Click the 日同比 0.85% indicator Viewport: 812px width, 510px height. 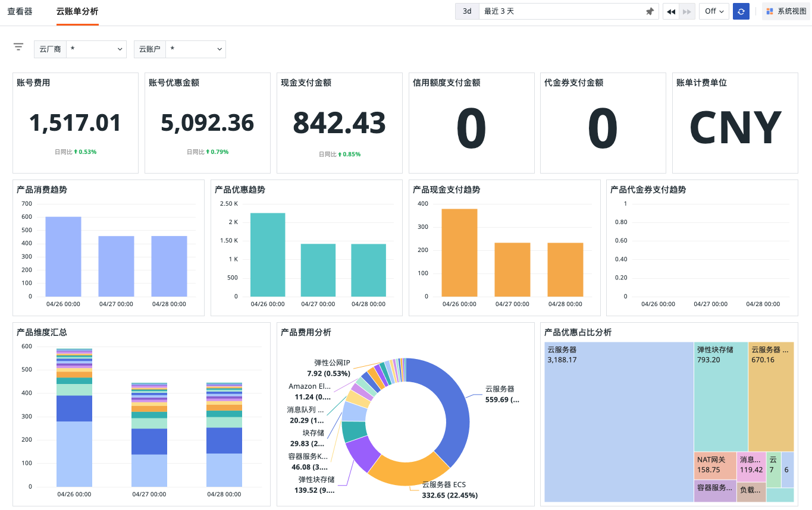[x=340, y=155]
